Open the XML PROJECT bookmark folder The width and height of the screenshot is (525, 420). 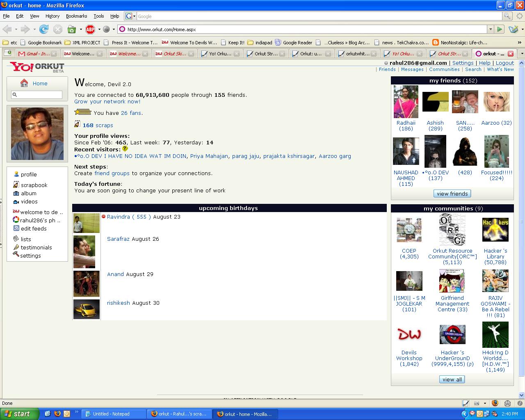click(x=82, y=42)
